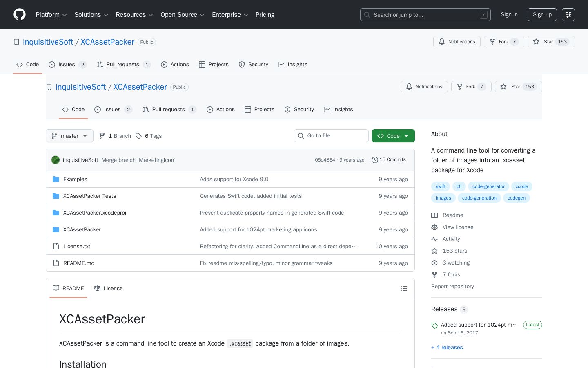Click the star icon beside 153 stars
Screen dimensions: 588x368
[434, 251]
